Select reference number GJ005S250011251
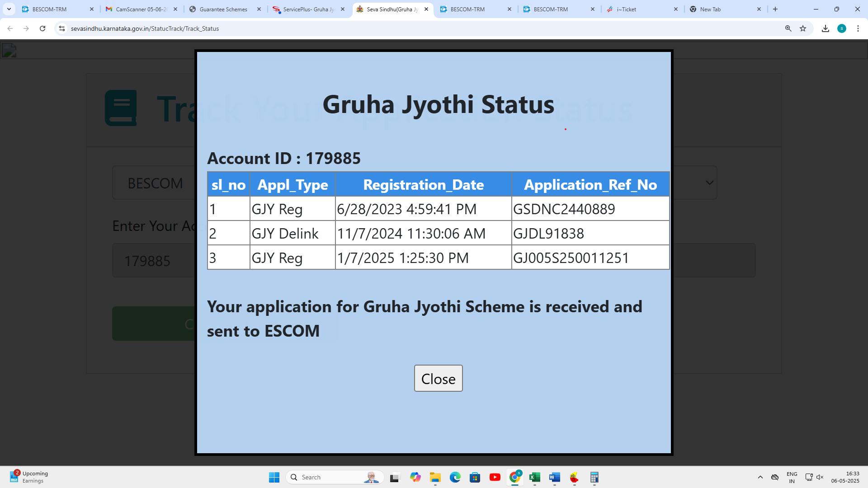 tap(571, 258)
